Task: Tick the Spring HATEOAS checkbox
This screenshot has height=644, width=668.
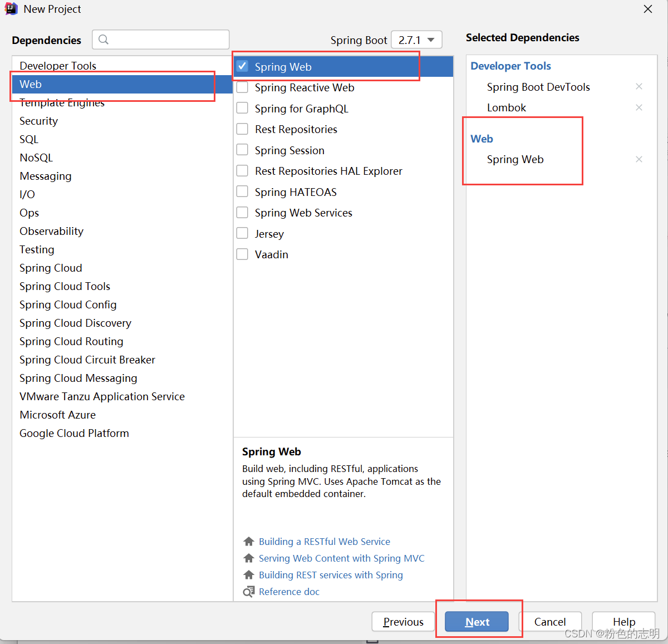Action: click(x=242, y=191)
